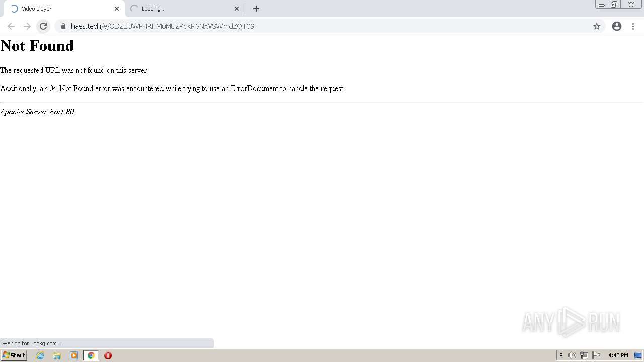Screen dimensions: 644x362
Task: Go back to previous page
Action: coord(11,26)
